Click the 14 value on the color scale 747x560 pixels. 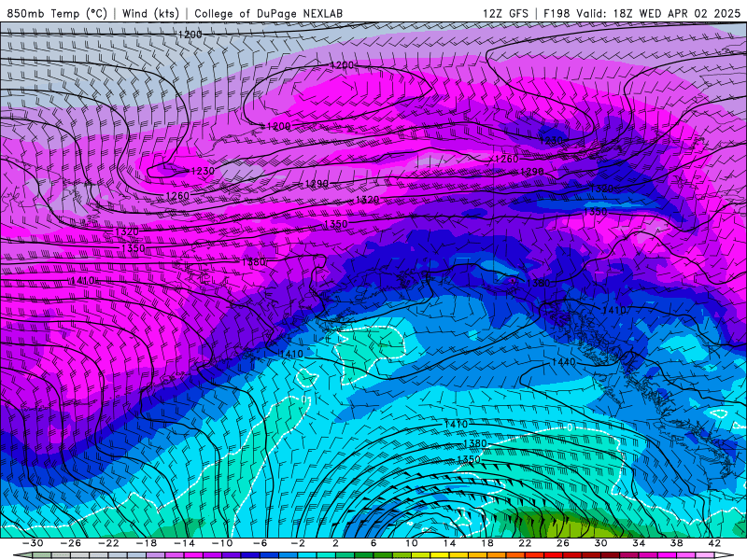pyautogui.click(x=449, y=543)
